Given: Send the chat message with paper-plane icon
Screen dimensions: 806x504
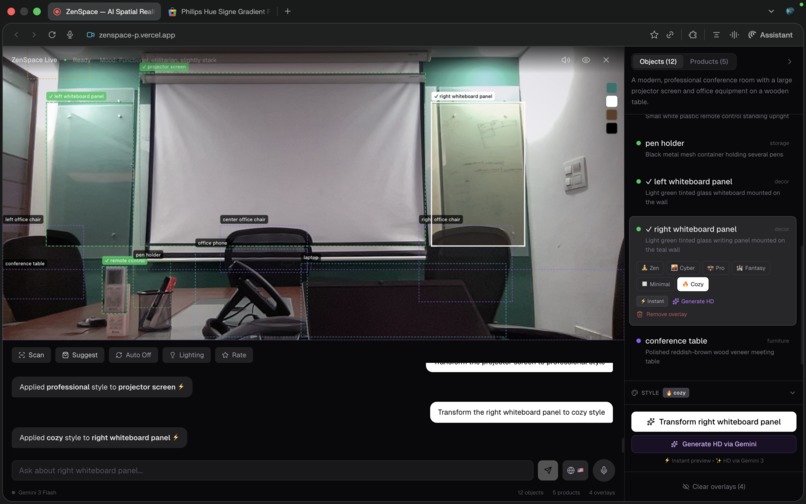Looking at the screenshot, I should [x=547, y=470].
